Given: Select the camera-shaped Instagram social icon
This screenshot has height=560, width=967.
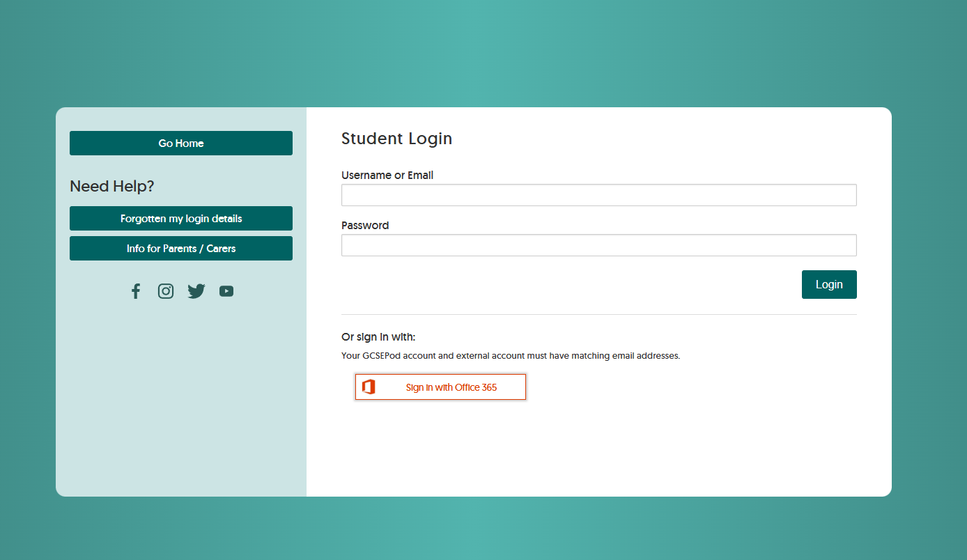Looking at the screenshot, I should (166, 290).
